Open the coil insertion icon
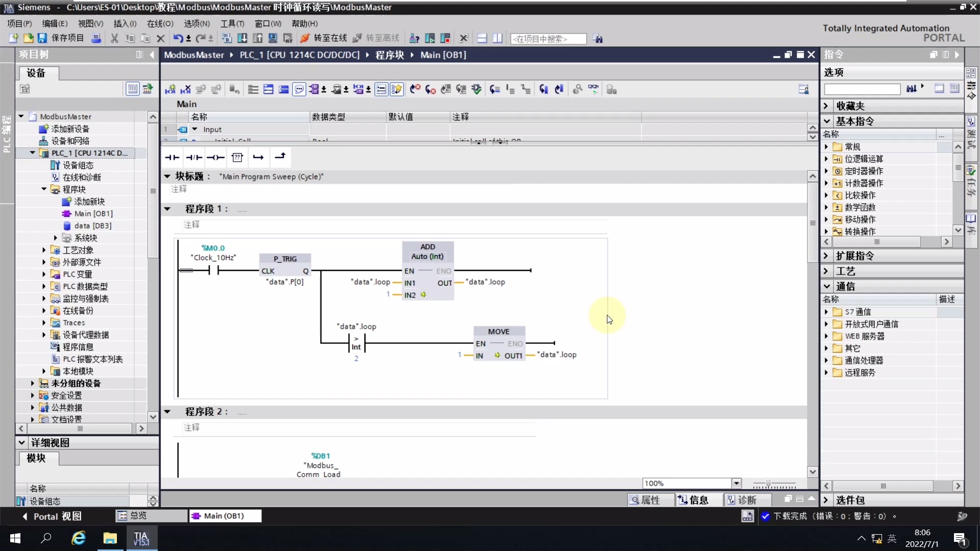980x551 pixels. [x=216, y=157]
